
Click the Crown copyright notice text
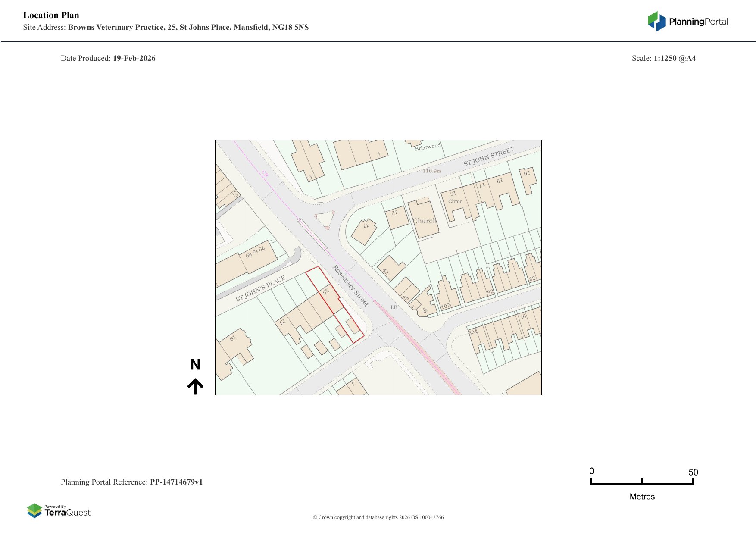click(378, 517)
